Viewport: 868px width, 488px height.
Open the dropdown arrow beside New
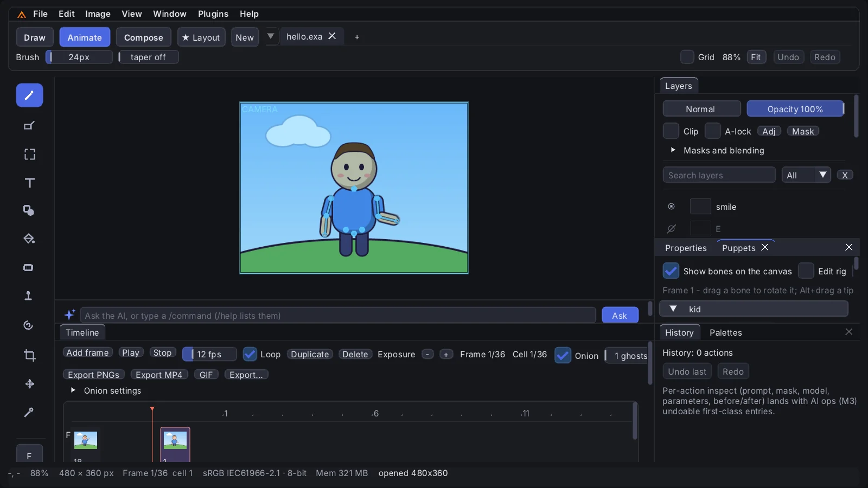(x=271, y=36)
